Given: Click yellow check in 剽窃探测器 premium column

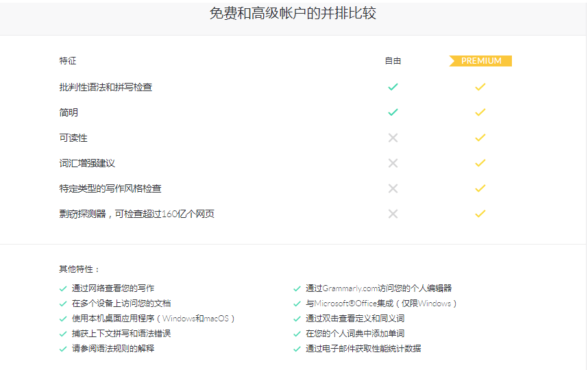Looking at the screenshot, I should click(480, 214).
